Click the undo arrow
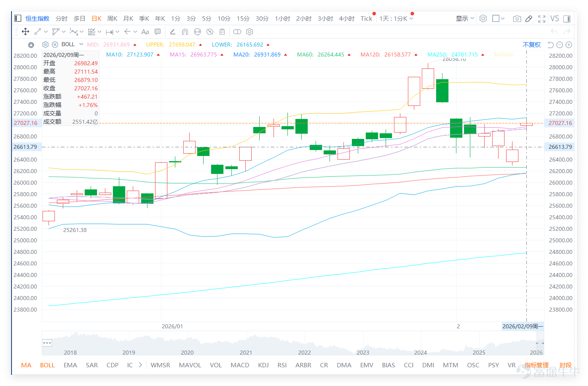Screen dimensions: 588x386 click(554, 31)
